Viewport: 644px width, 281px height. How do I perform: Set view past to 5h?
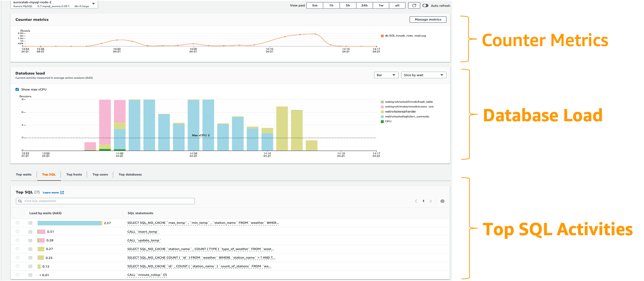tap(348, 6)
